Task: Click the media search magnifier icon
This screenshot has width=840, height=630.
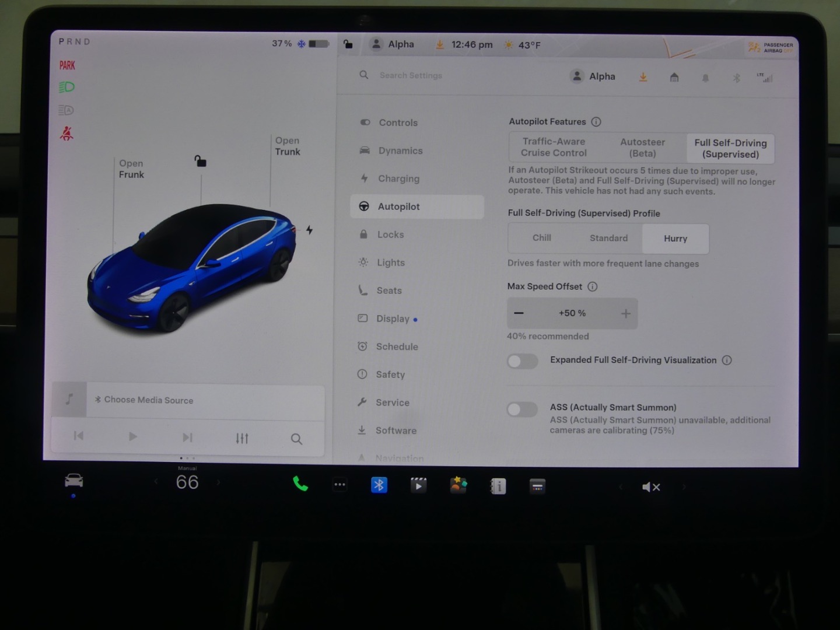Action: click(296, 439)
